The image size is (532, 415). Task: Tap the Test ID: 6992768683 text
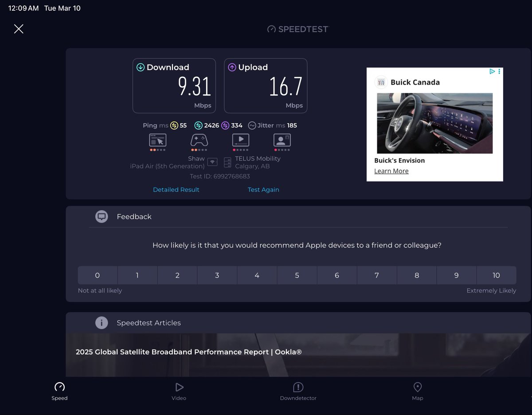click(220, 176)
